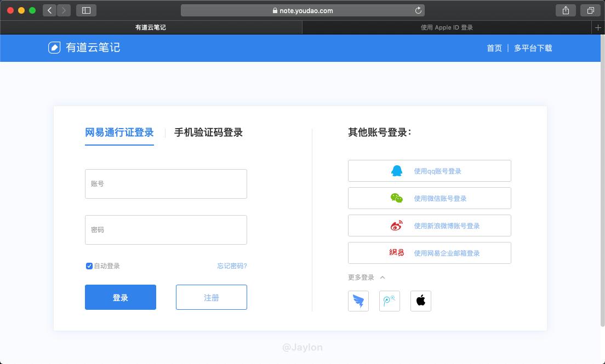Sign in with the Apple logo icon

pos(420,301)
